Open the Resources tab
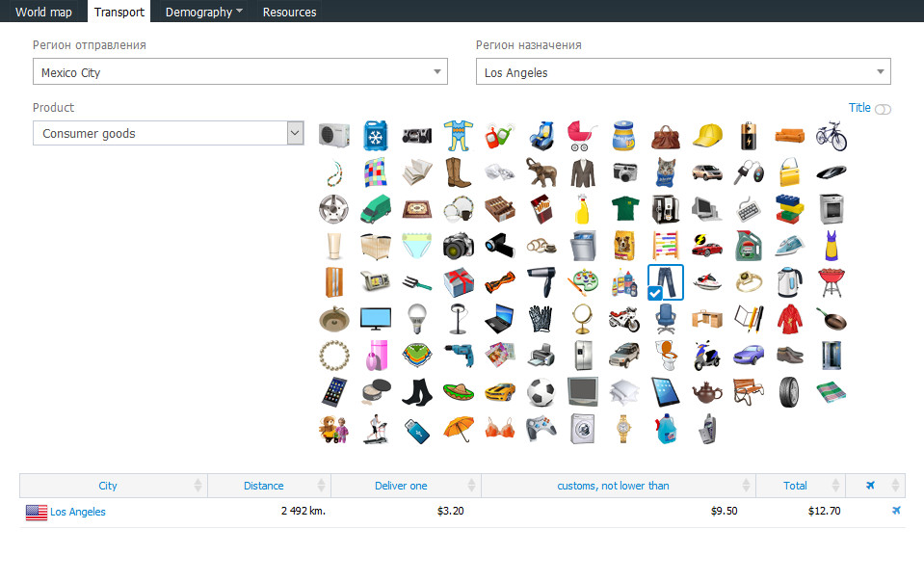 point(289,12)
